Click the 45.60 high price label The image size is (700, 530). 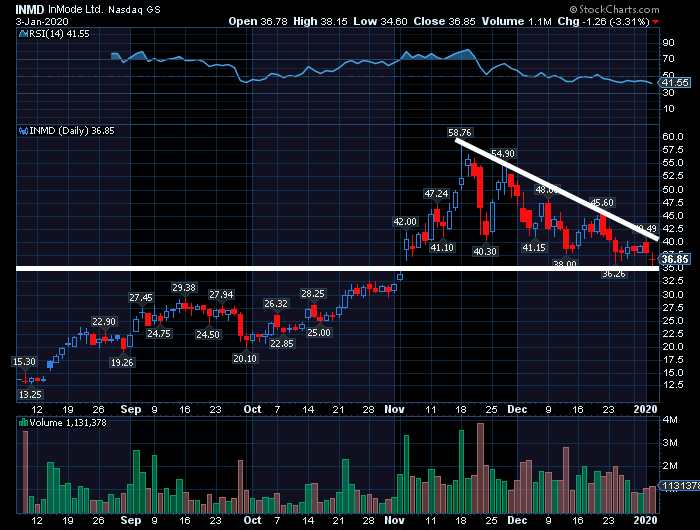point(602,203)
